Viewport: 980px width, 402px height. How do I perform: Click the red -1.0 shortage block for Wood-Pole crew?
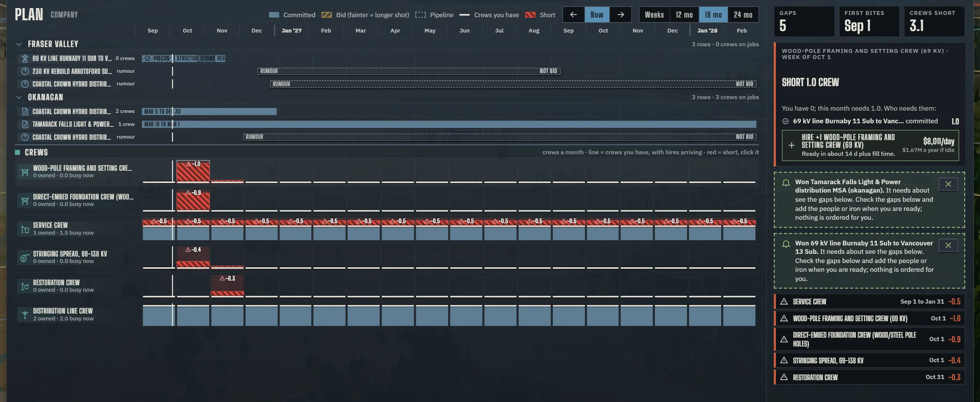(193, 171)
